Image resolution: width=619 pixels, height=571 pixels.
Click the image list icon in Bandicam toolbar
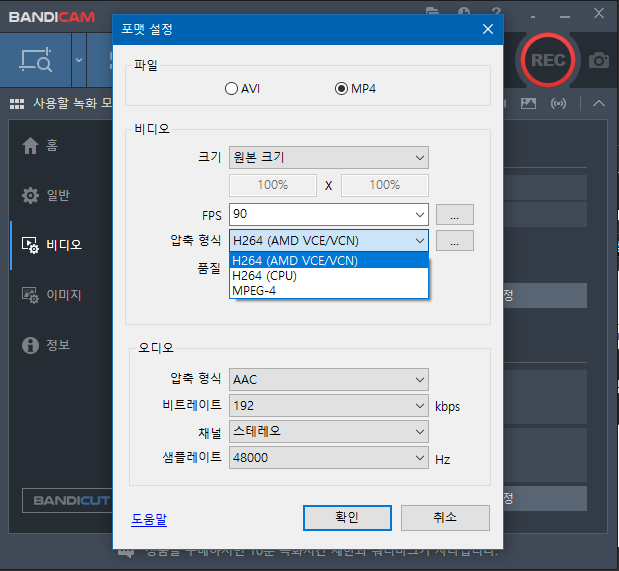pyautogui.click(x=528, y=103)
